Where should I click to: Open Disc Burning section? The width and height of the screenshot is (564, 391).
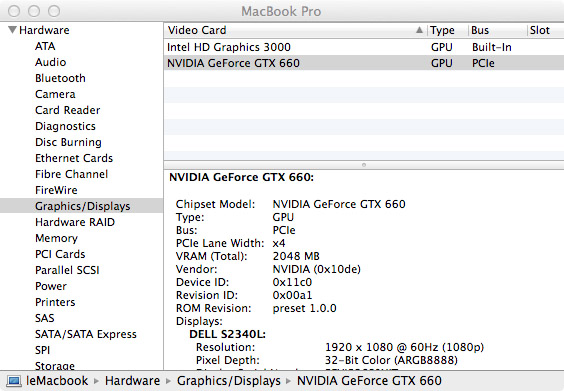(x=68, y=142)
